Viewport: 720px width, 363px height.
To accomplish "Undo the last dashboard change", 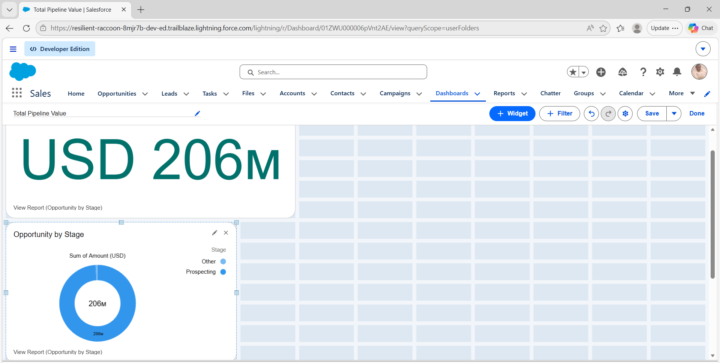I will (x=591, y=113).
